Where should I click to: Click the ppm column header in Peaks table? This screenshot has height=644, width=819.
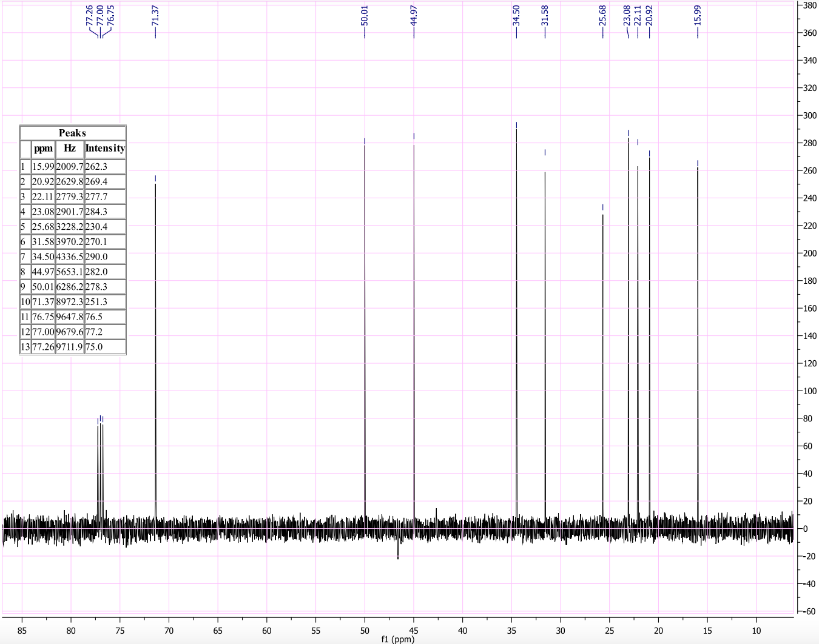pos(43,149)
